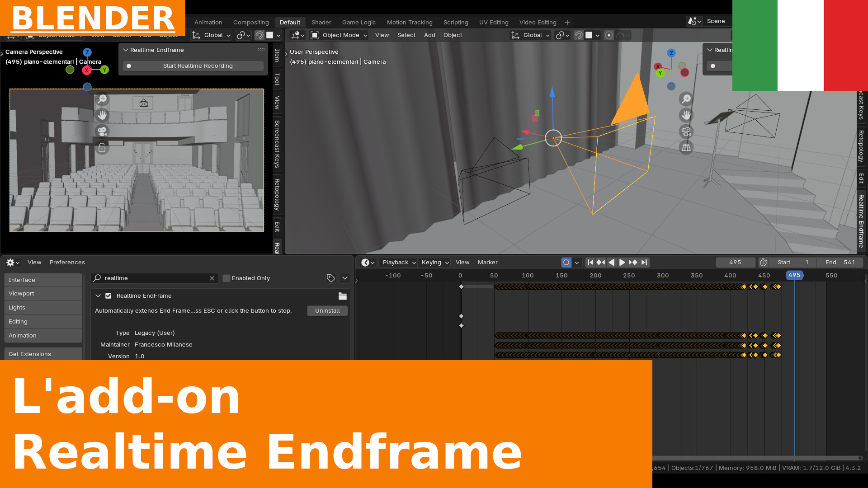Image resolution: width=868 pixels, height=488 pixels.
Task: Click the lock camera to view icon
Action: (x=102, y=148)
